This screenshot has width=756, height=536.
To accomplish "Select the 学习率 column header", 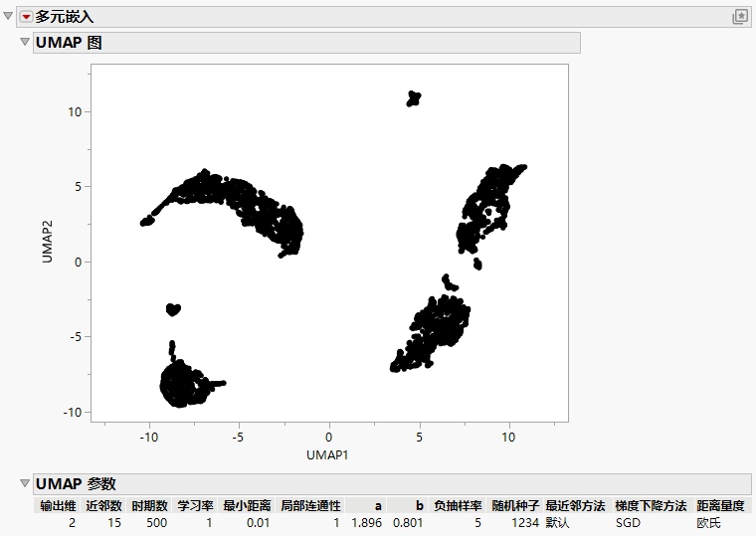I will 195,505.
